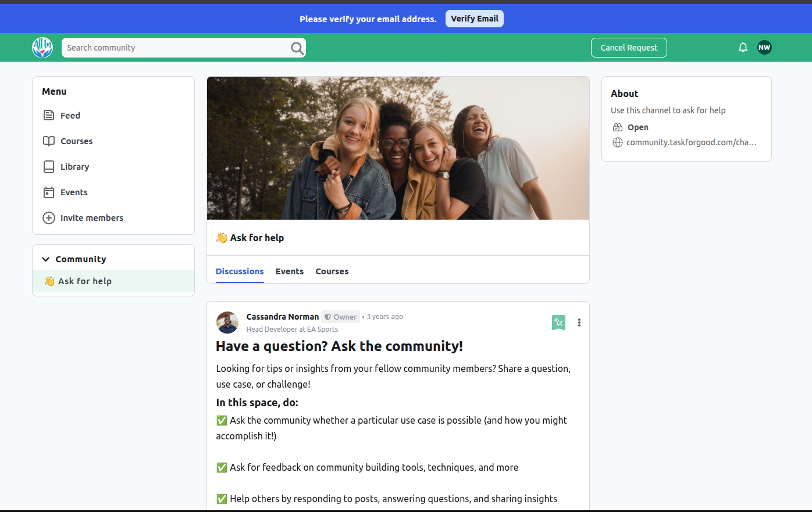
Task: Switch to the Courses tab
Action: (x=332, y=271)
